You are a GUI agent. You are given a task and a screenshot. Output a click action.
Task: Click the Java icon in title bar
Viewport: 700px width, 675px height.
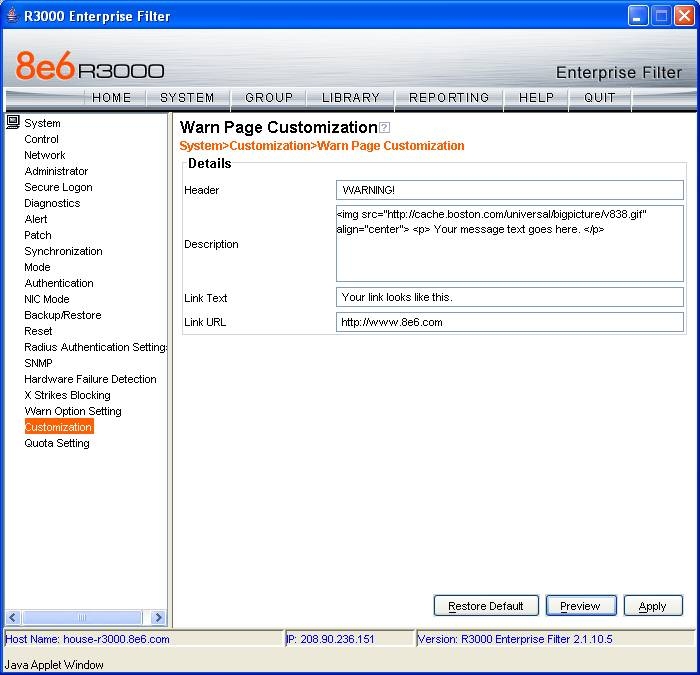(12, 16)
